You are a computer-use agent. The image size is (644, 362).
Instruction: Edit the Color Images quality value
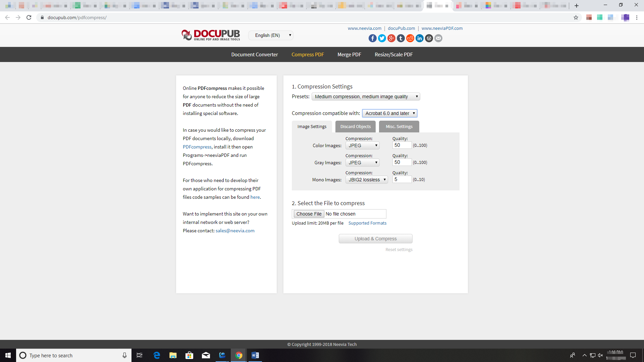401,145
